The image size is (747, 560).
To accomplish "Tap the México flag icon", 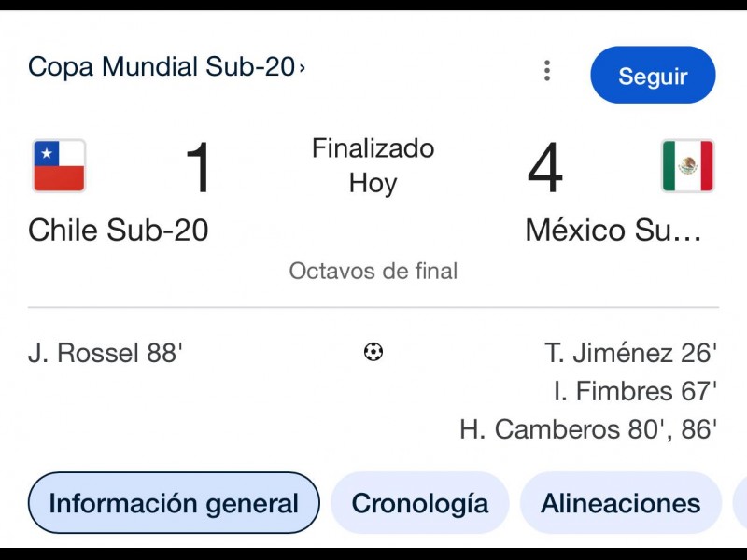I will pos(687,166).
